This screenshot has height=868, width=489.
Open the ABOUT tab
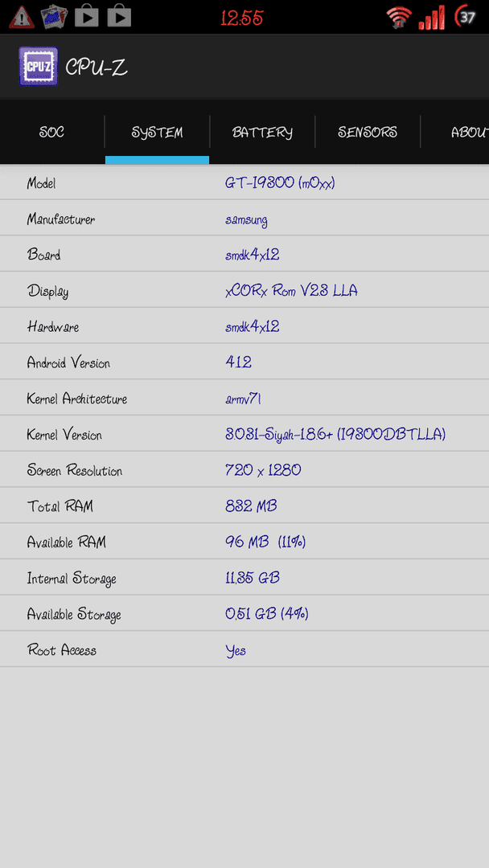(455, 133)
